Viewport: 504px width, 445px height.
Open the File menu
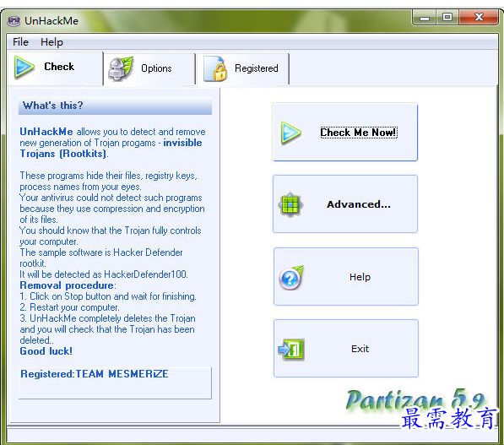click(20, 42)
